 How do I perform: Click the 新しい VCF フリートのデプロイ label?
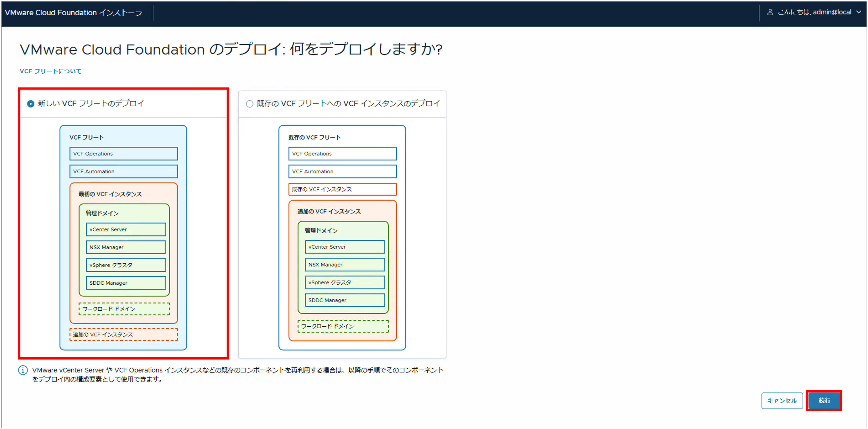pyautogui.click(x=91, y=104)
